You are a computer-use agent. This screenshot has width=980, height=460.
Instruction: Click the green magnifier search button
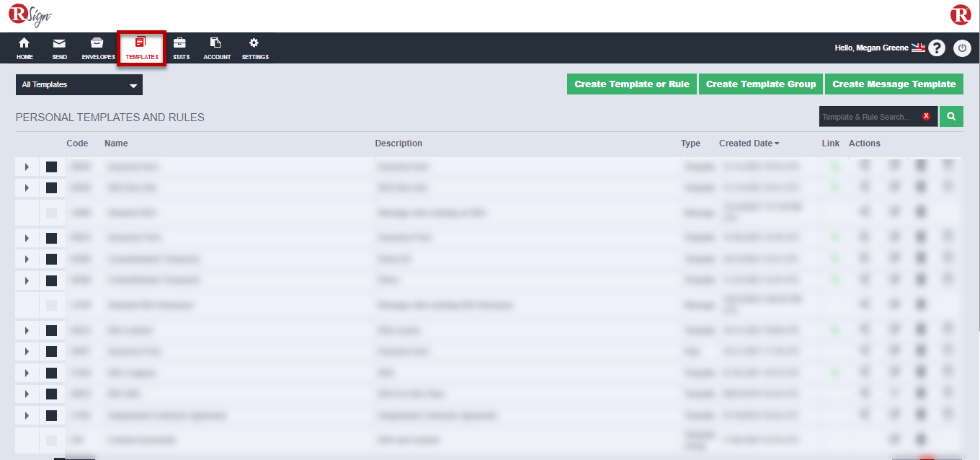click(x=951, y=116)
